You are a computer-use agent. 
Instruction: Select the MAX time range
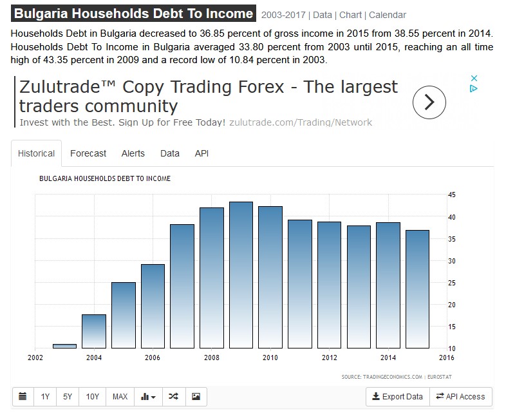click(120, 397)
